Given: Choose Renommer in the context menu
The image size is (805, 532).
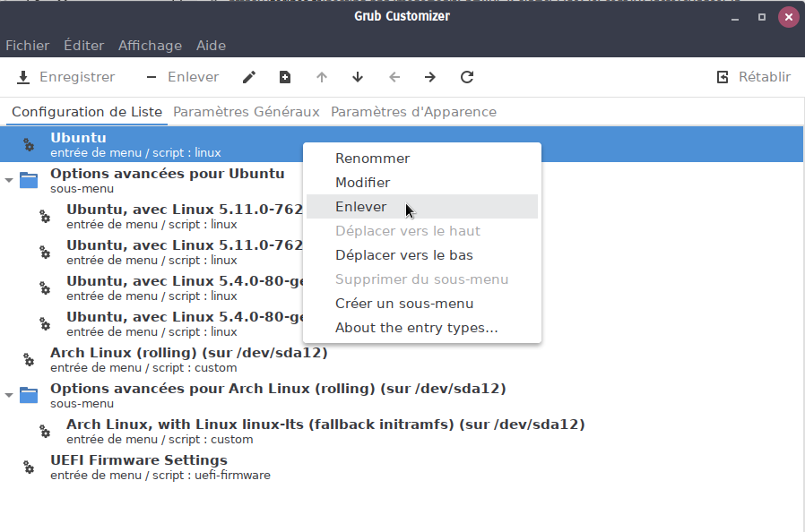Looking at the screenshot, I should point(372,159).
